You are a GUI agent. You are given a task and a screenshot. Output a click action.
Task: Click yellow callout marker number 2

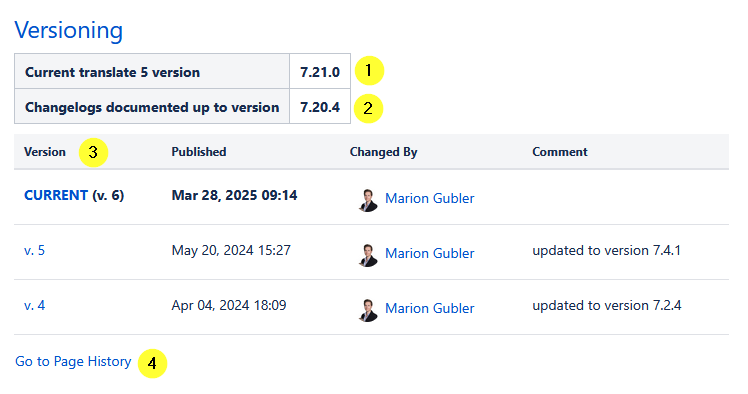(x=368, y=108)
